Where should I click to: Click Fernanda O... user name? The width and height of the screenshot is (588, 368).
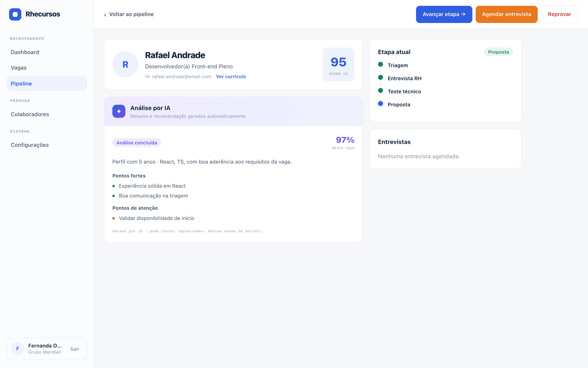(x=45, y=346)
